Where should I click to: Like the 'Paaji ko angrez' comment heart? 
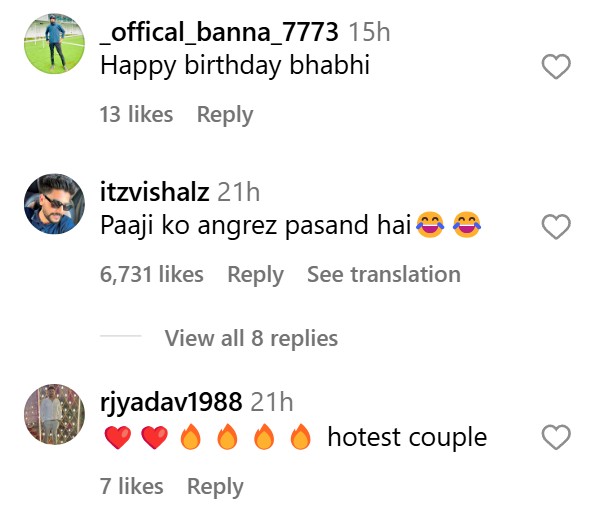556,227
